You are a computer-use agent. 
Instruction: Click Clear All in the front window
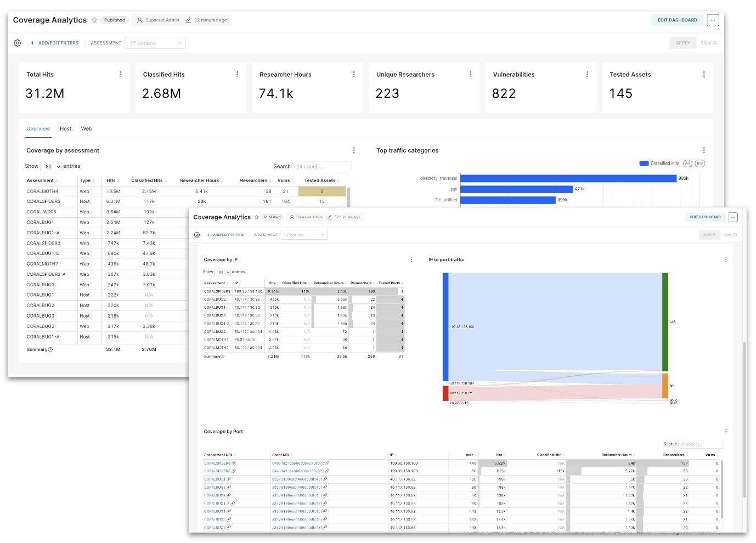pos(730,235)
